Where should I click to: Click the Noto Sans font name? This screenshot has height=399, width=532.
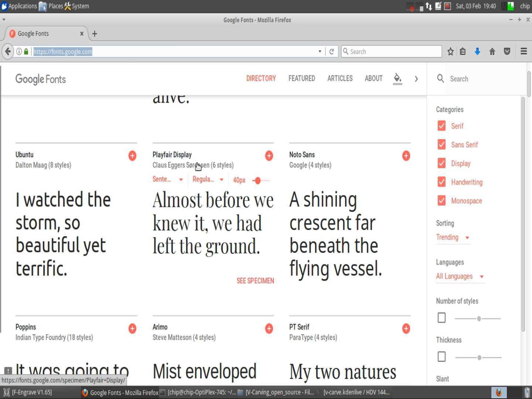click(x=302, y=155)
